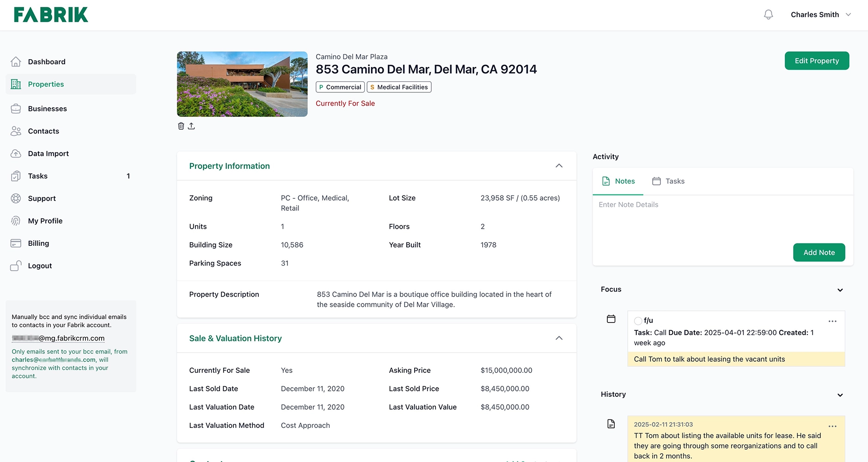Click the FABRIK logo
868x462 pixels.
click(x=51, y=15)
